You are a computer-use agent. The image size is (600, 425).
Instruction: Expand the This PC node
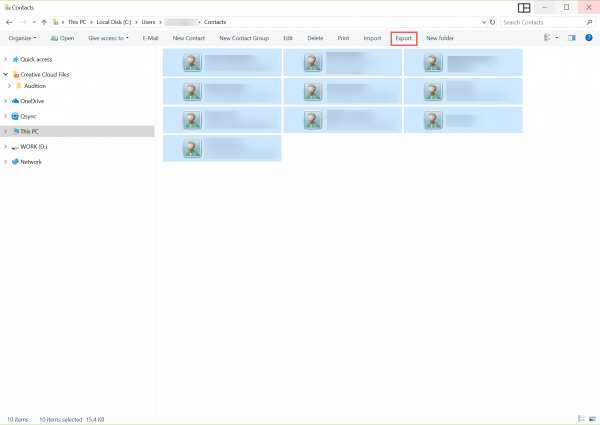click(6, 131)
